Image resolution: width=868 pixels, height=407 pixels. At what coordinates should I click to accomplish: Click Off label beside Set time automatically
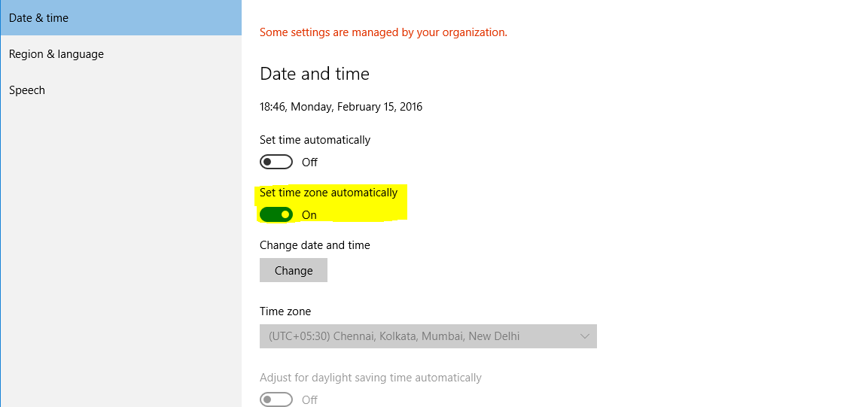pos(309,162)
